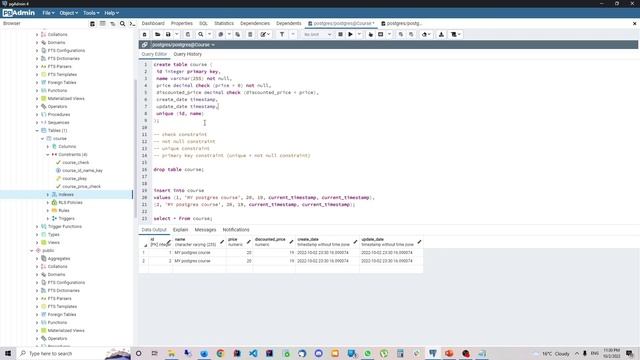This screenshot has height=360, width=640.
Task: Switch to the Statistics tab
Action: pyautogui.click(x=224, y=24)
